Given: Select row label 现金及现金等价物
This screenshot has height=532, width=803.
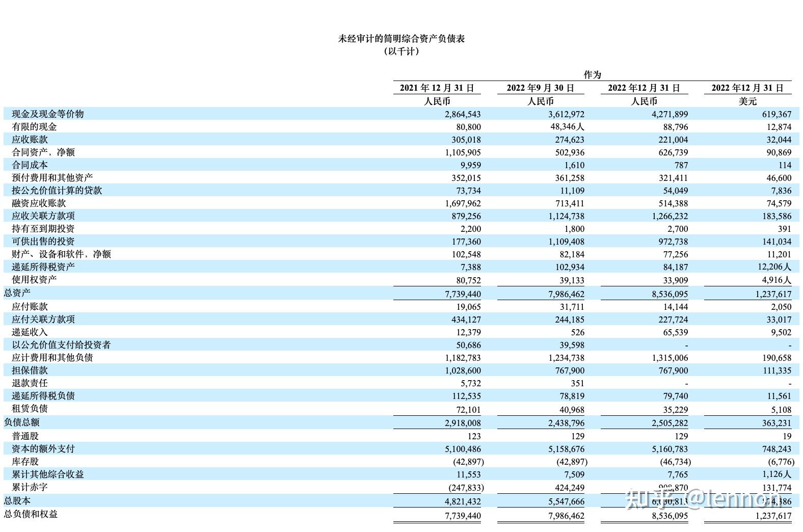Looking at the screenshot, I should [x=48, y=114].
